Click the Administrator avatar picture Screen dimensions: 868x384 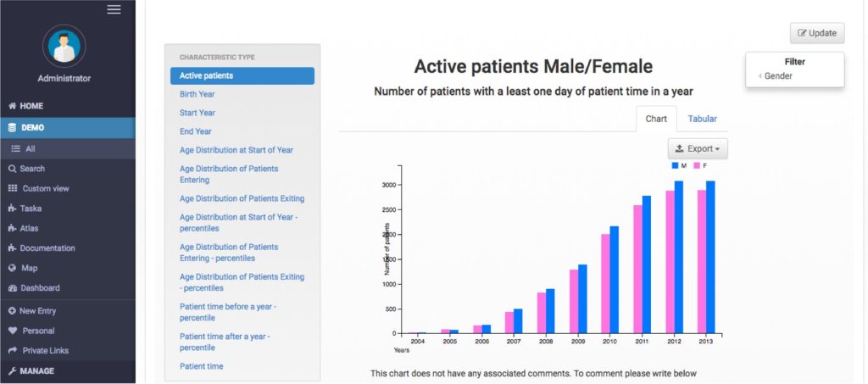pyautogui.click(x=64, y=47)
